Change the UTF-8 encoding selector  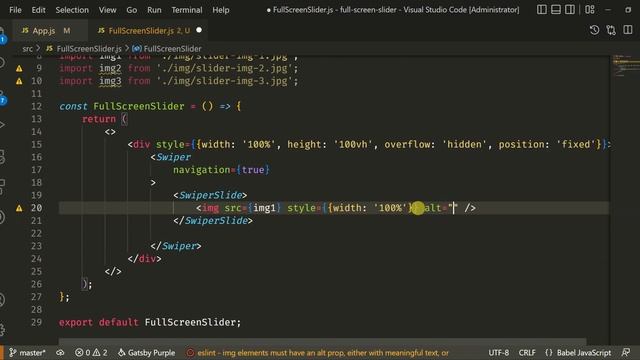pos(498,353)
